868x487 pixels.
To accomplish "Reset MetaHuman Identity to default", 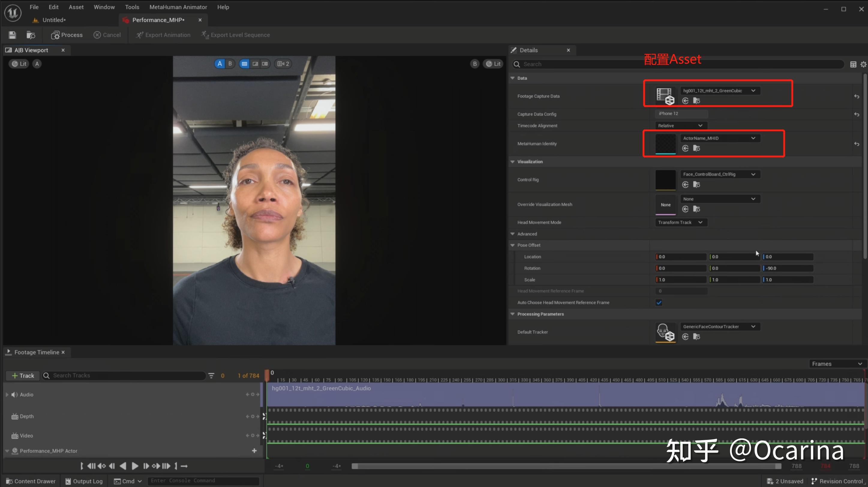I will coord(857,144).
